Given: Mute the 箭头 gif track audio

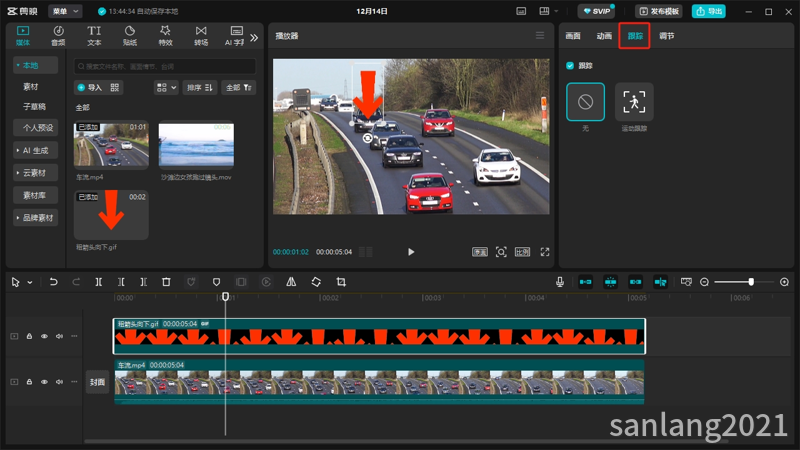Looking at the screenshot, I should (x=59, y=336).
